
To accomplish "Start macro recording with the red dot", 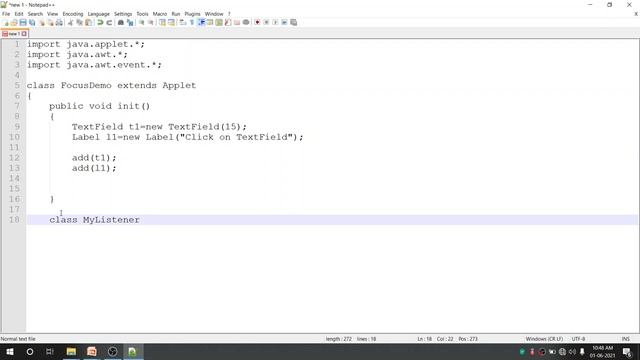I will (257, 22).
